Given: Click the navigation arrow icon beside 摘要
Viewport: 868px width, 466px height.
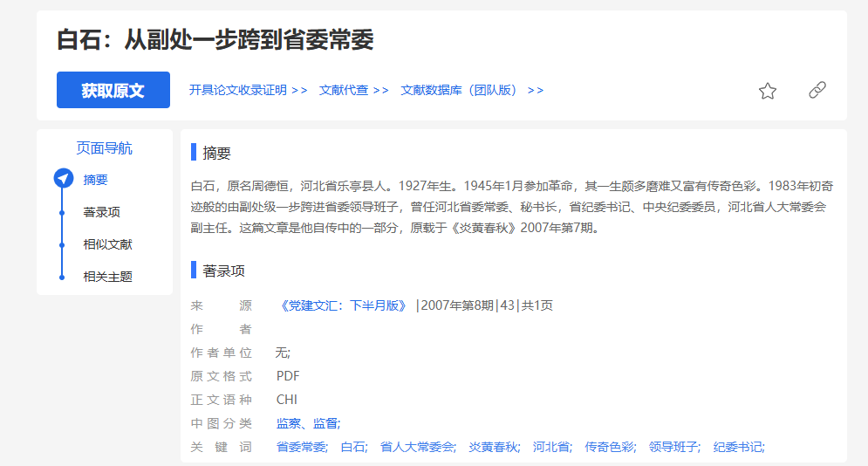Looking at the screenshot, I should coord(63,179).
